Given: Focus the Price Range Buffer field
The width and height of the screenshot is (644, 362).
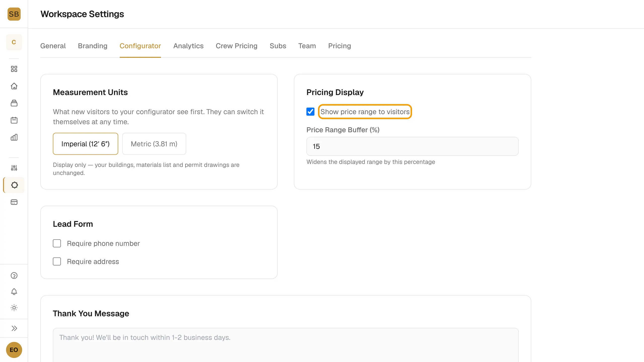Looking at the screenshot, I should click(412, 146).
